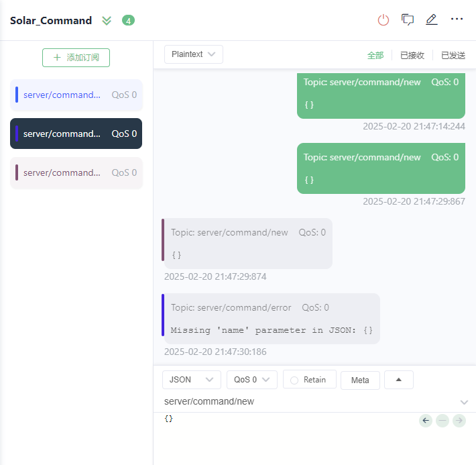This screenshot has width=476, height=465.
Task: Click the edit connection pencil icon
Action: [432, 19]
